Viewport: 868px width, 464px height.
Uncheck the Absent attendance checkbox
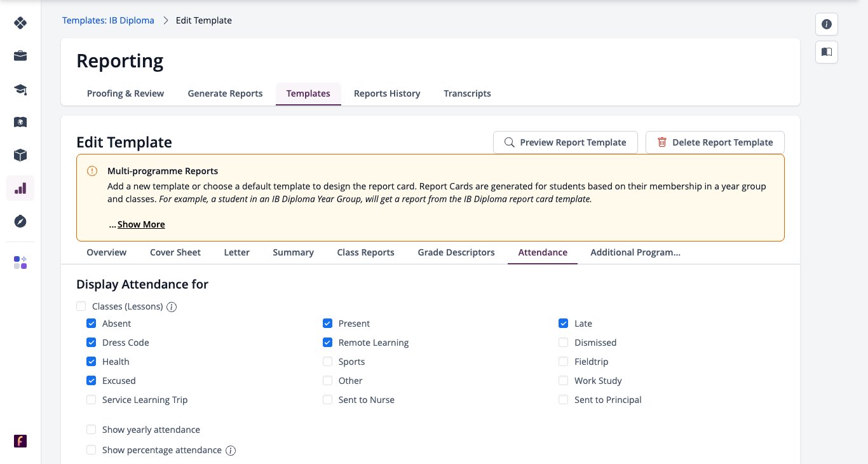tap(92, 324)
